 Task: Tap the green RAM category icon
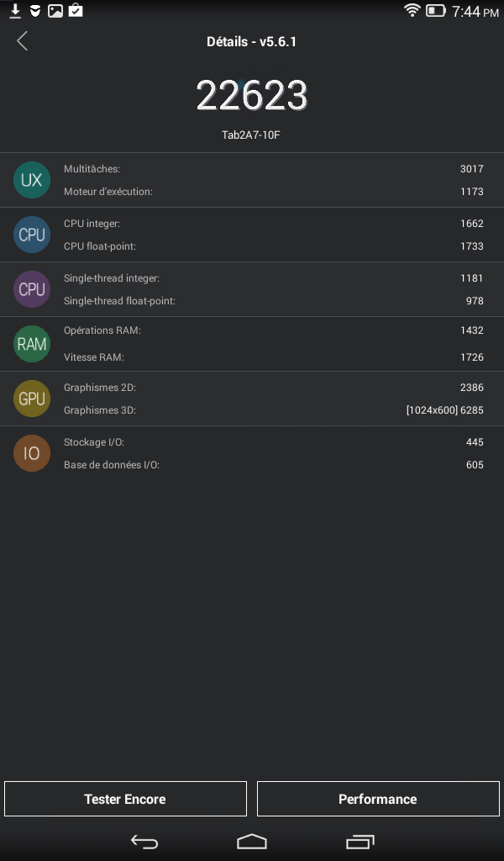pos(32,344)
